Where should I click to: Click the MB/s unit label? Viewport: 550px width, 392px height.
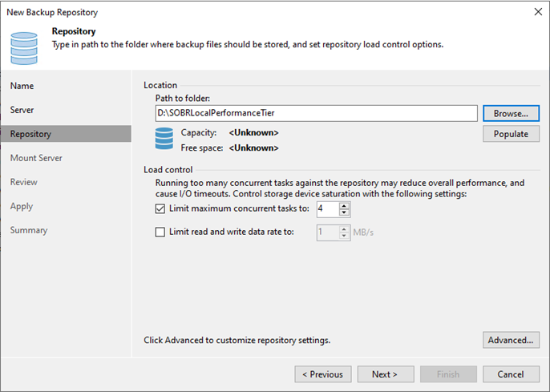tap(363, 232)
